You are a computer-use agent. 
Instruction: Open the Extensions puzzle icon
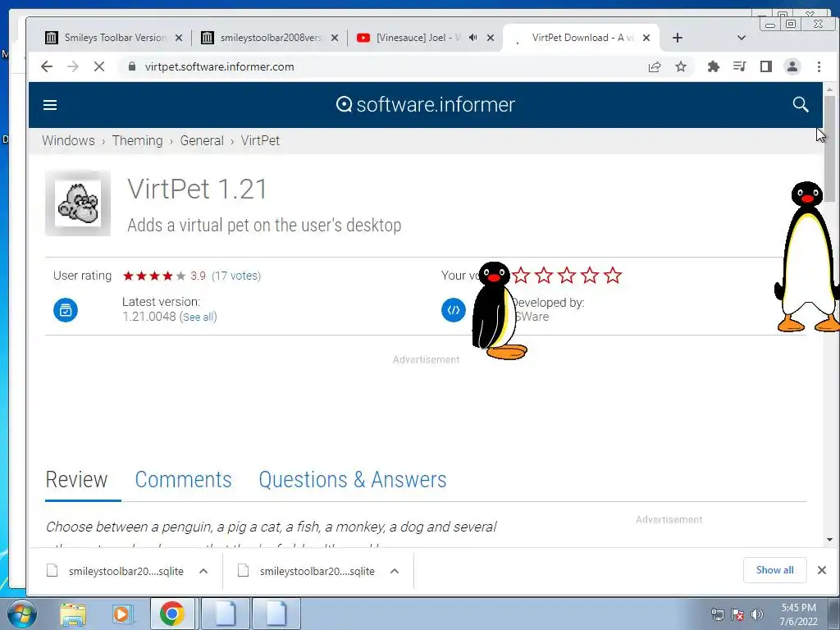tap(713, 66)
